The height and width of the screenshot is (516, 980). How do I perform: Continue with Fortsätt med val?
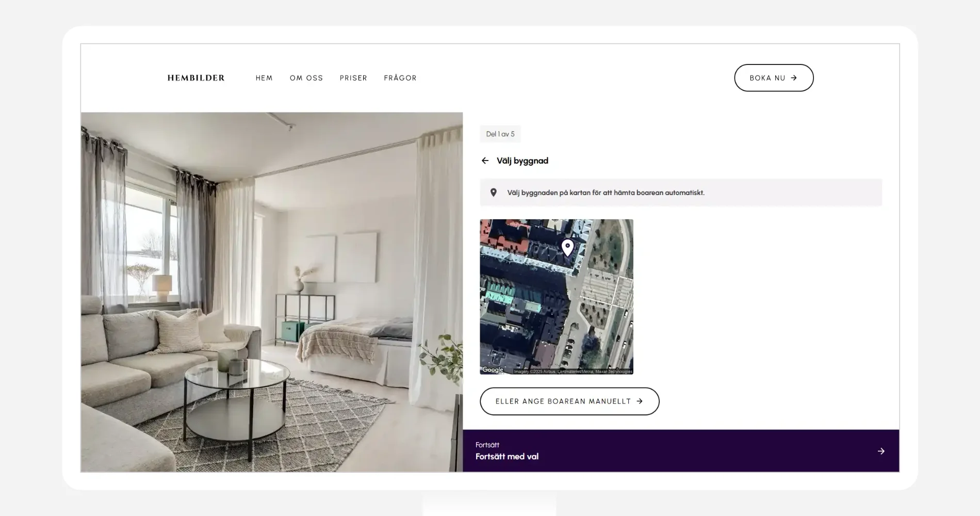tap(681, 451)
